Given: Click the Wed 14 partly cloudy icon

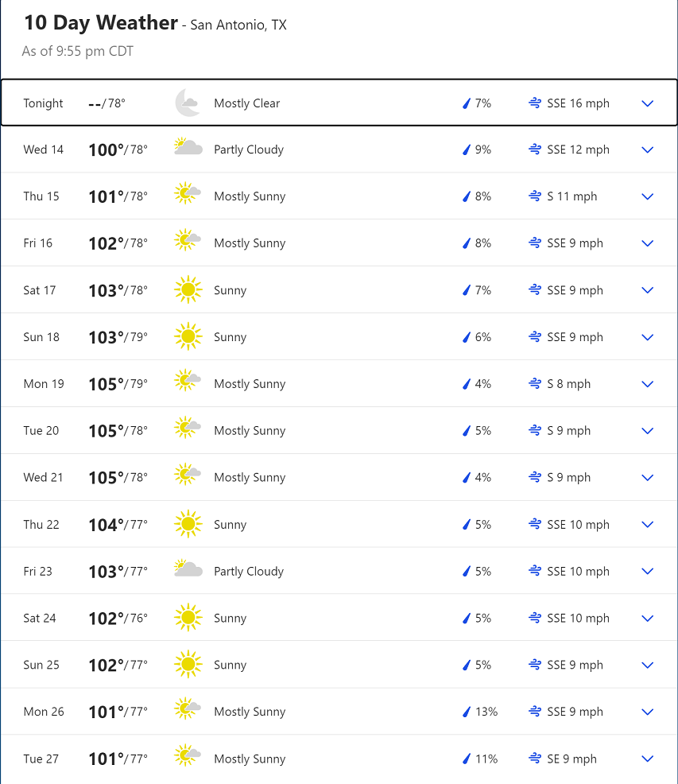Looking at the screenshot, I should 188,146.
